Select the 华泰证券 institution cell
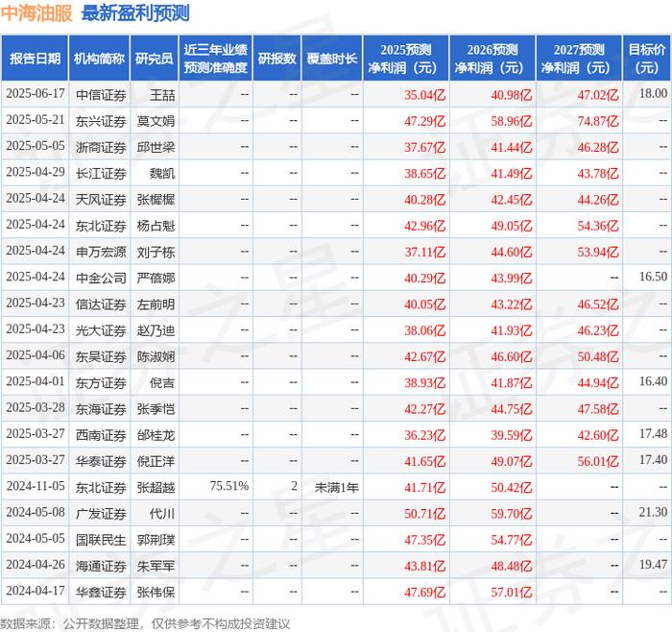This screenshot has height=632, width=672. (x=101, y=461)
